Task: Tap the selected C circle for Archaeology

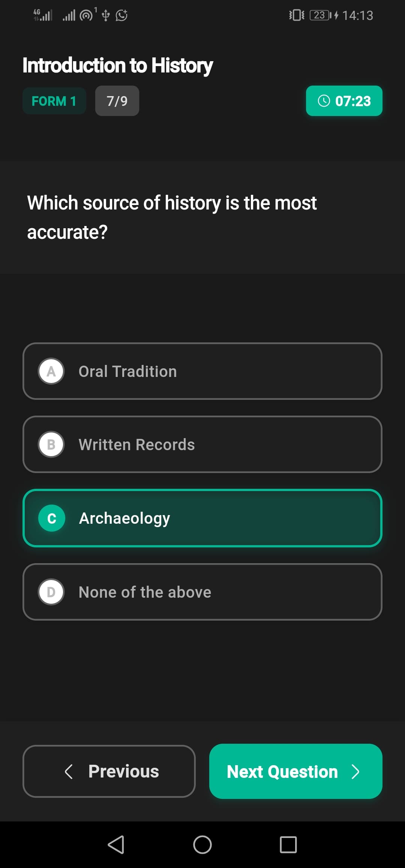Action: tap(52, 518)
